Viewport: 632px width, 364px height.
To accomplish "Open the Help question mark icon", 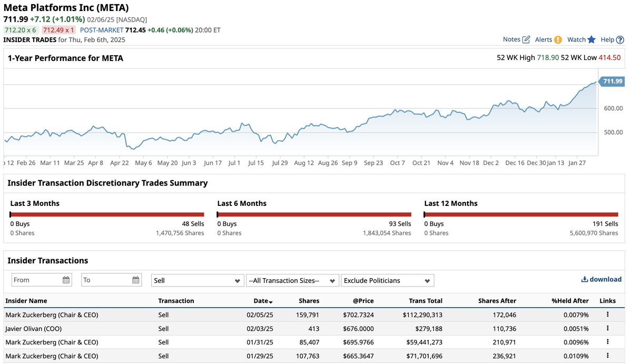I will click(620, 40).
